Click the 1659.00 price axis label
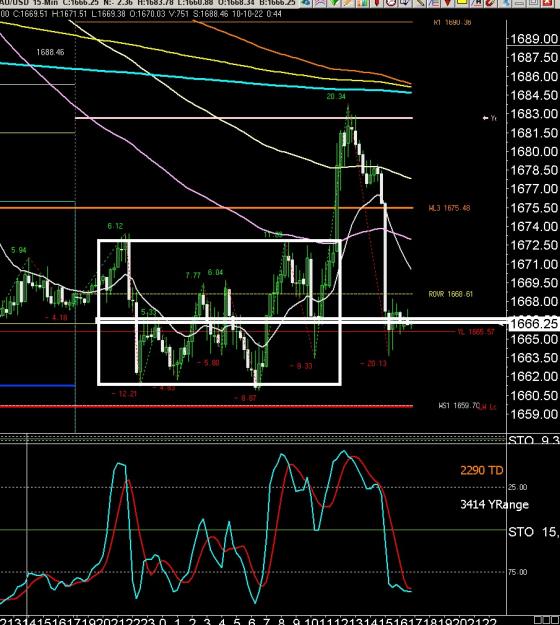560x625 pixels. [534, 414]
